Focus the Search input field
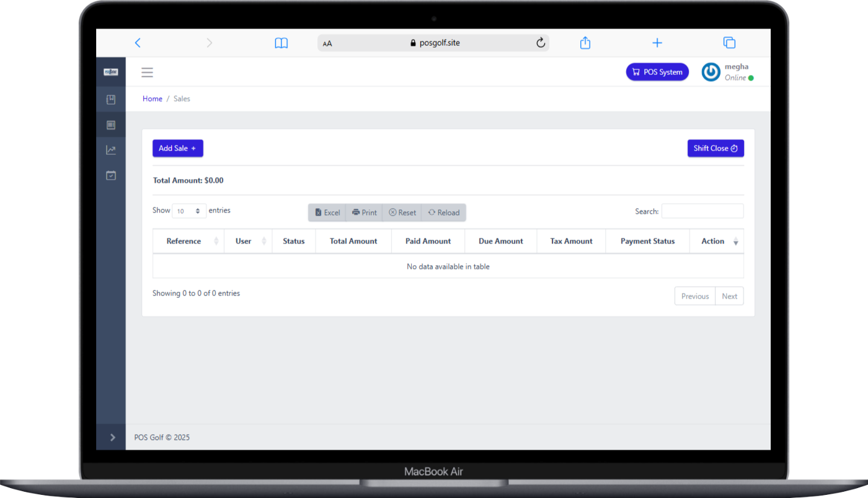The height and width of the screenshot is (498, 868). pos(702,211)
